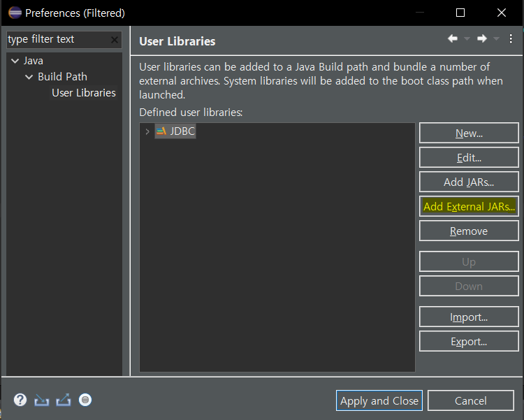The width and height of the screenshot is (524, 420).
Task: Click the Import... button
Action: click(x=469, y=317)
